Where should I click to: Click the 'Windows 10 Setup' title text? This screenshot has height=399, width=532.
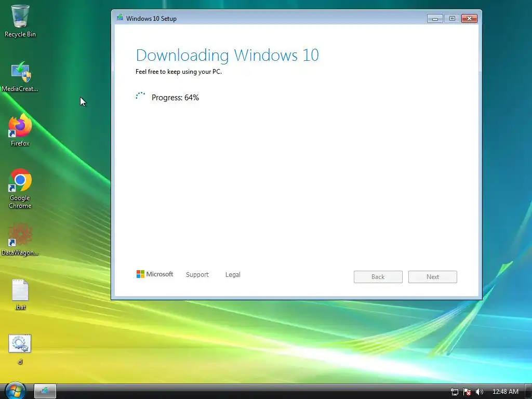click(x=151, y=19)
